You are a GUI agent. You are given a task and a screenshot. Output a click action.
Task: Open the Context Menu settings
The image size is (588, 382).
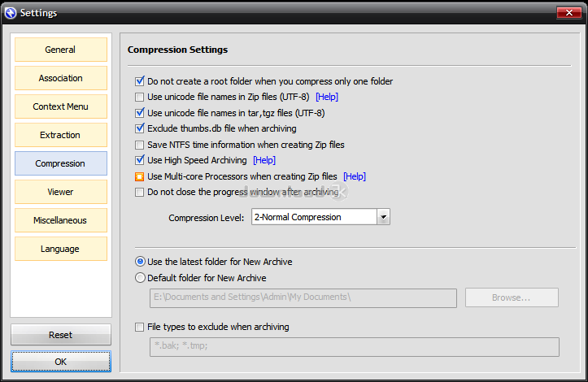[x=61, y=106]
